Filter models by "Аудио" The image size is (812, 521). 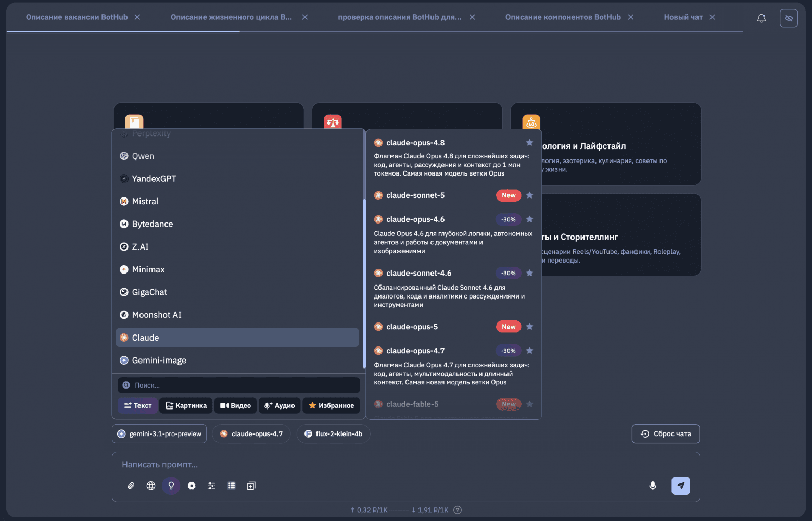[280, 405]
